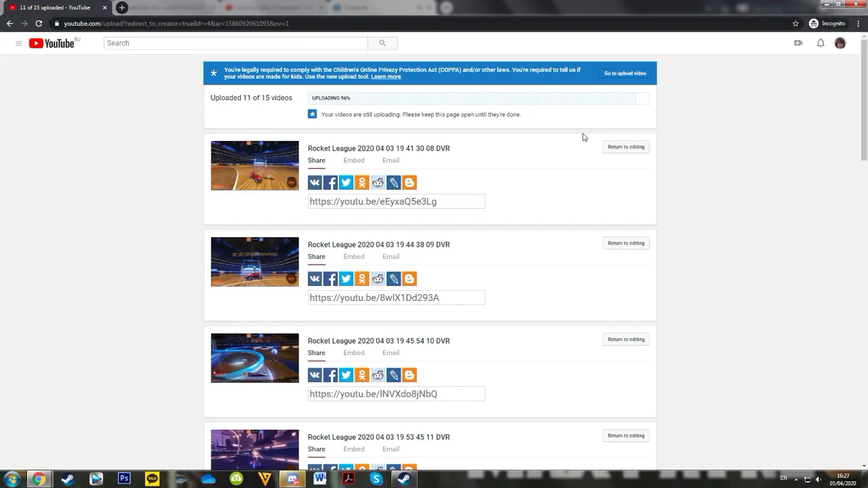Return to editing 19 45 54 10 video
Viewport: 868px width, 488px height.
[x=626, y=340]
